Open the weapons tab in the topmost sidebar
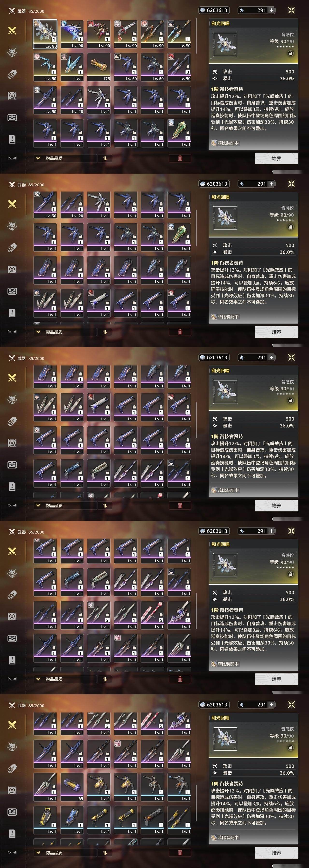309x868 pixels. coord(12,31)
